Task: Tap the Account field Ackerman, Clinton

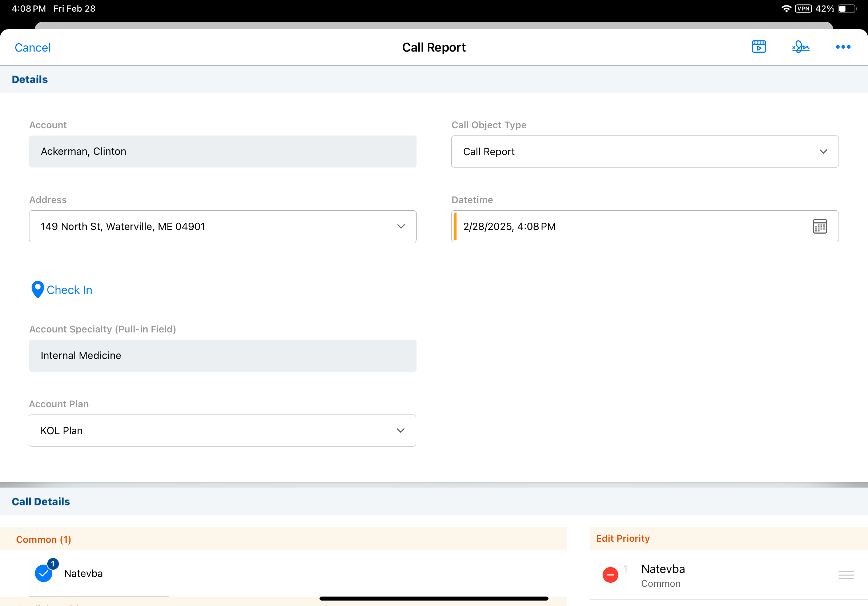Action: [222, 151]
